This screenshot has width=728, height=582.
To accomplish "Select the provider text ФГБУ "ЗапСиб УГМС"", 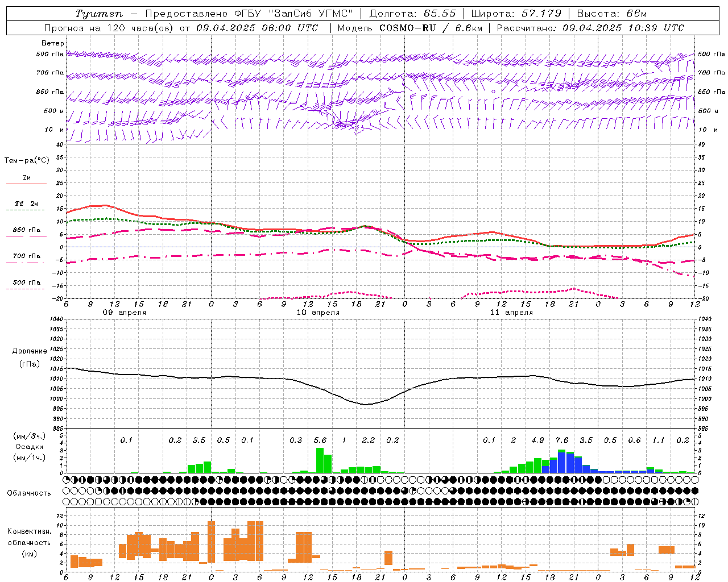I will pos(294,14).
